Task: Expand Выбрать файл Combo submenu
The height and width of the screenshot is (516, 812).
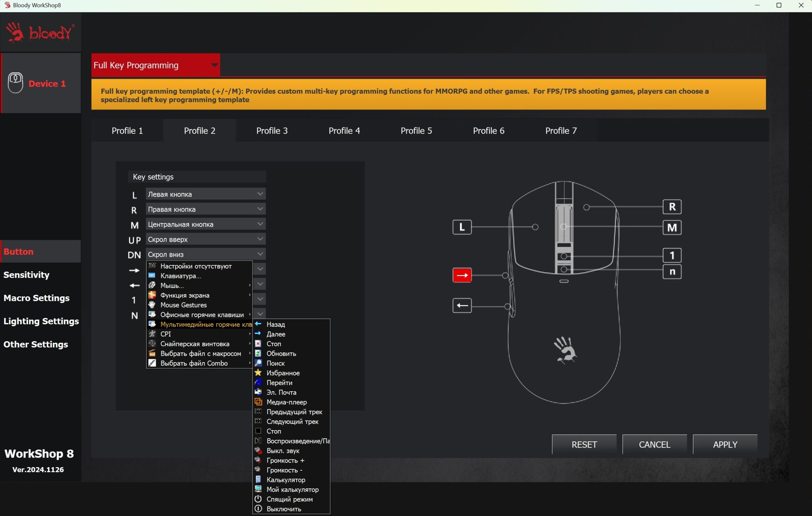Action: (199, 363)
